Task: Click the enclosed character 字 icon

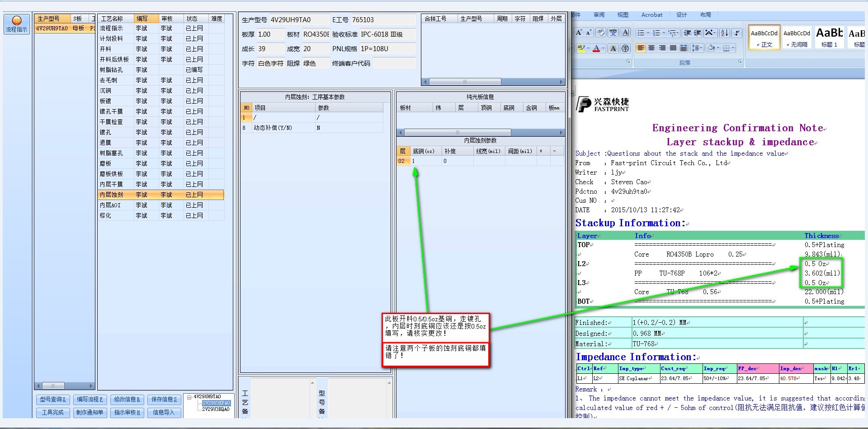Action: click(625, 48)
